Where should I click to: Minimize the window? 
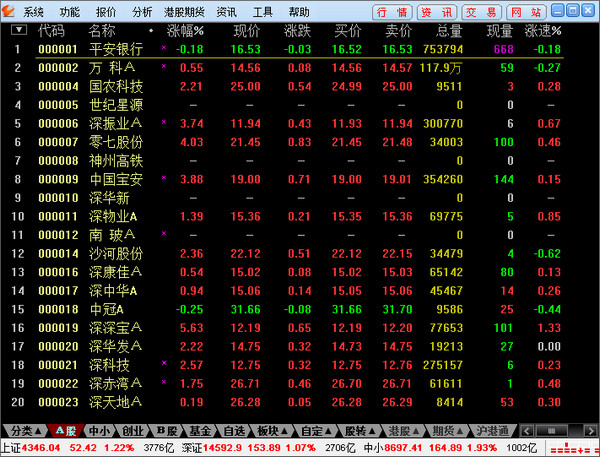(x=558, y=10)
